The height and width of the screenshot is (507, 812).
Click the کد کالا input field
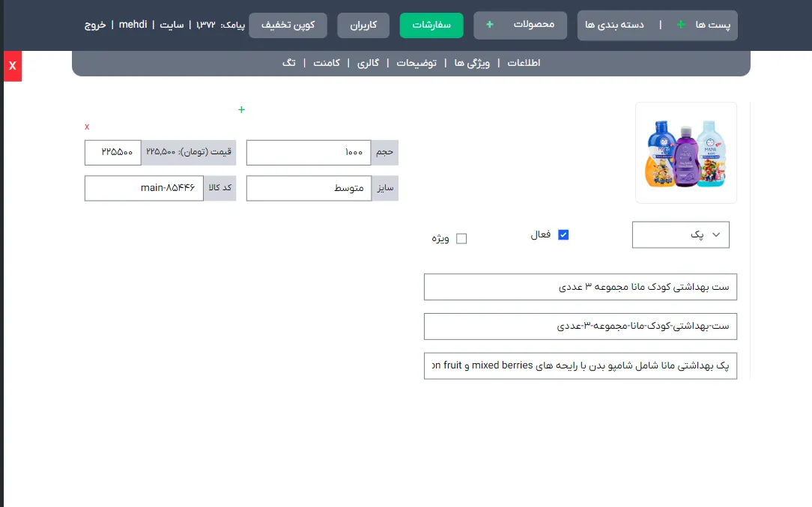pos(144,188)
